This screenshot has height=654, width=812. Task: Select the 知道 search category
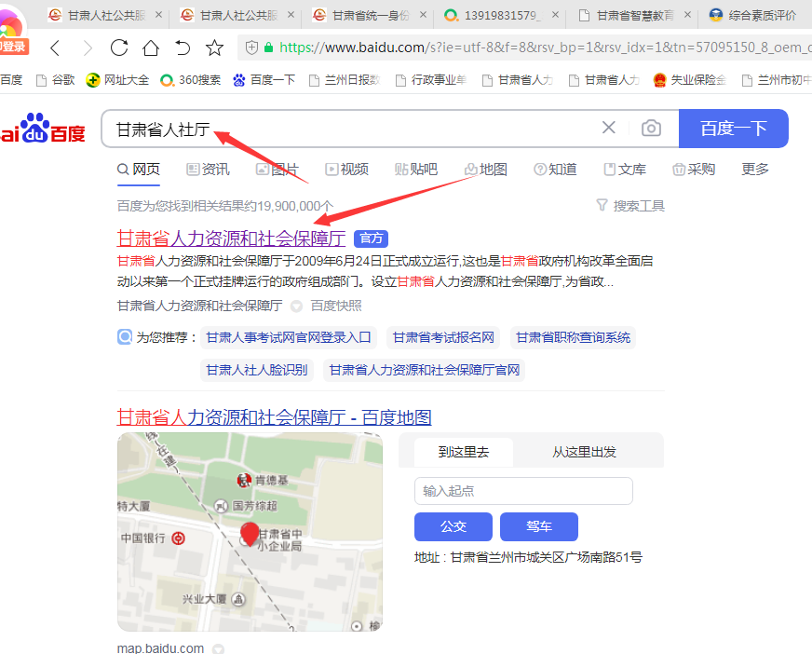(x=555, y=169)
